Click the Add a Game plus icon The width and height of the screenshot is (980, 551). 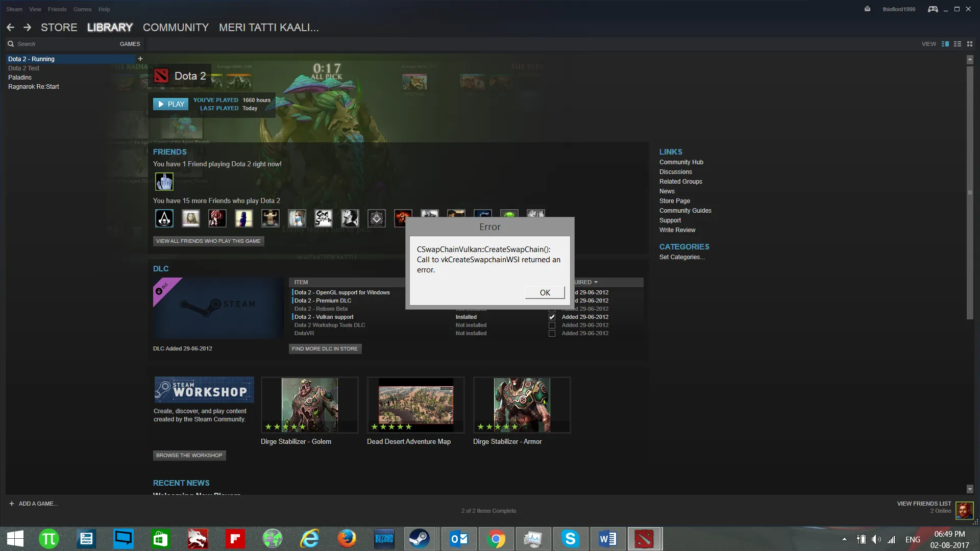(11, 504)
